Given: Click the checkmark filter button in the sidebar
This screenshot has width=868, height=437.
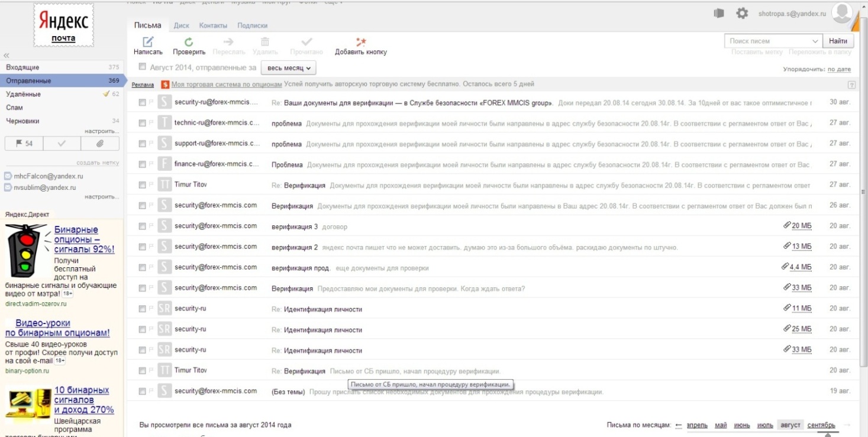Looking at the screenshot, I should (62, 144).
